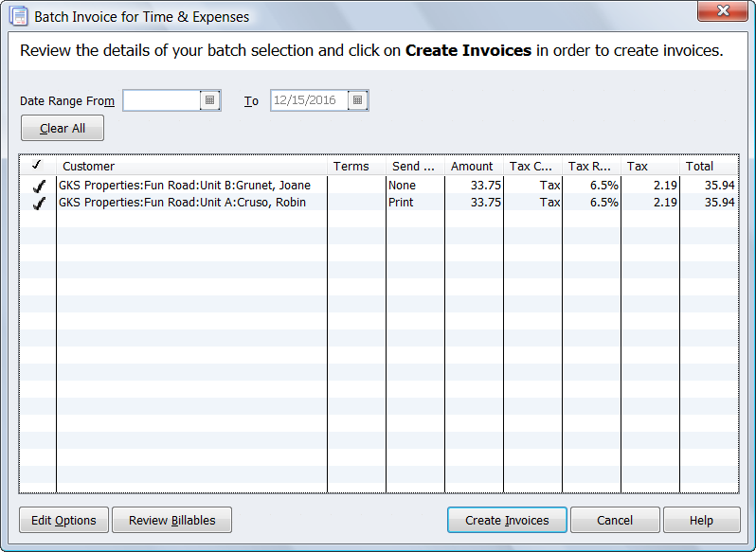Viewport: 756px width, 552px height.
Task: Uncheck the Grunet, Joane row checkmark
Action: pyautogui.click(x=39, y=186)
